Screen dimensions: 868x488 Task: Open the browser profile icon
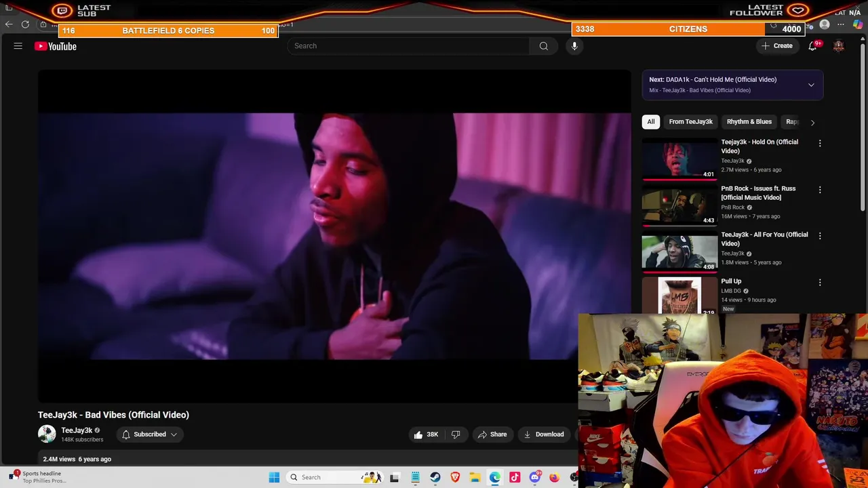coord(825,24)
